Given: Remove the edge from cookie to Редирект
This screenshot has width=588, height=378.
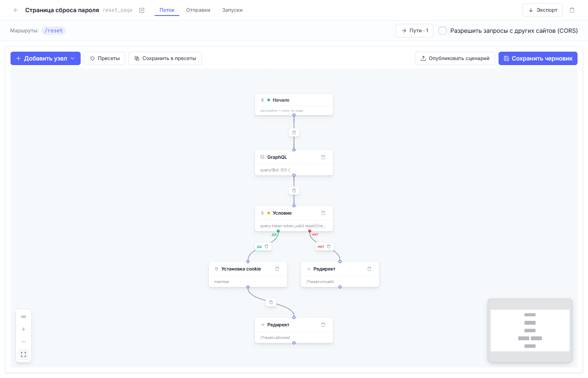Looking at the screenshot, I should click(271, 302).
